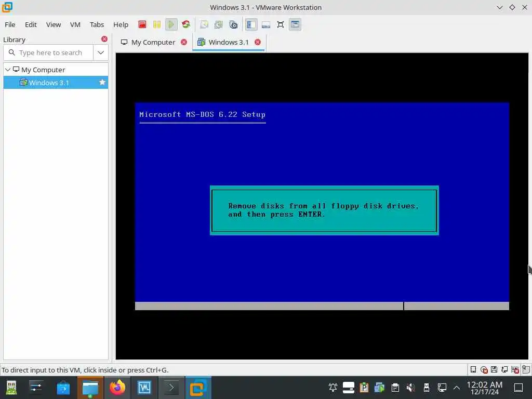Close the Windows 3.1 tab
532x399 pixels.
258,42
